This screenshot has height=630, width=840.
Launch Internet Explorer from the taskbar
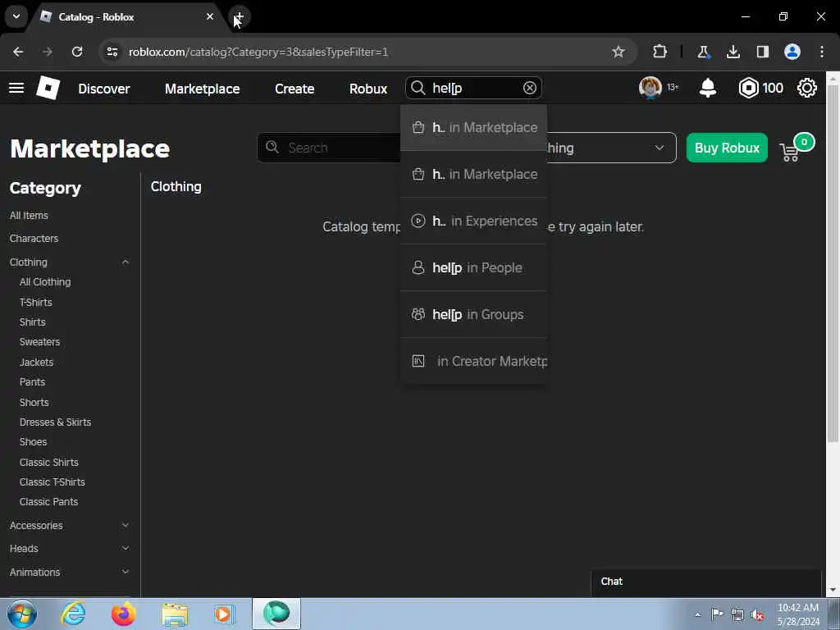(73, 614)
